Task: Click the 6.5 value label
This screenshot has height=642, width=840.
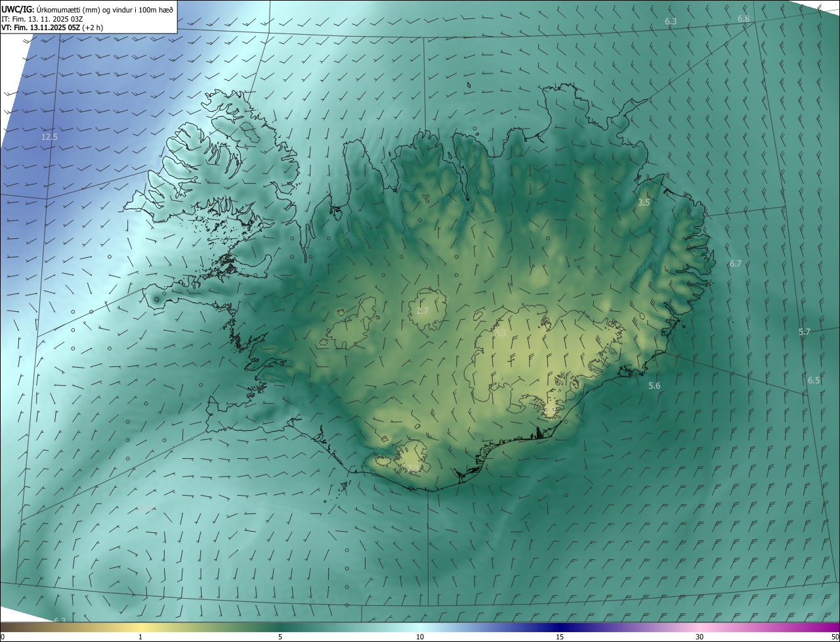Action: [x=814, y=381]
